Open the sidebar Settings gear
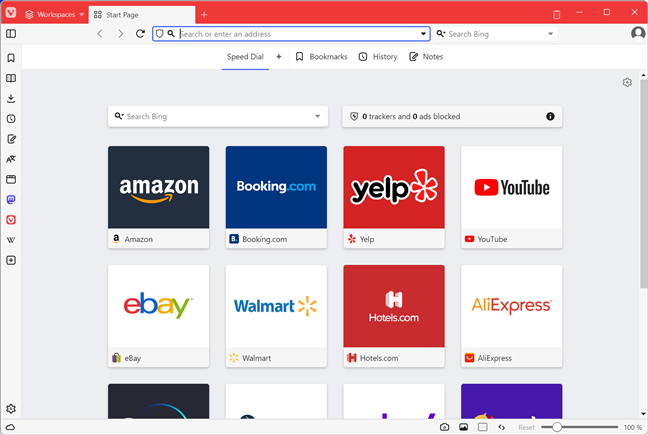 pyautogui.click(x=11, y=409)
